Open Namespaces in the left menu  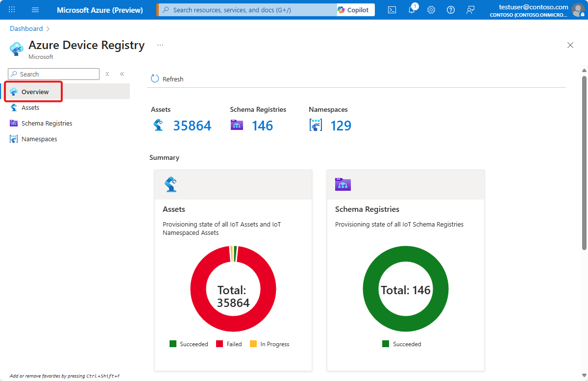pos(39,139)
